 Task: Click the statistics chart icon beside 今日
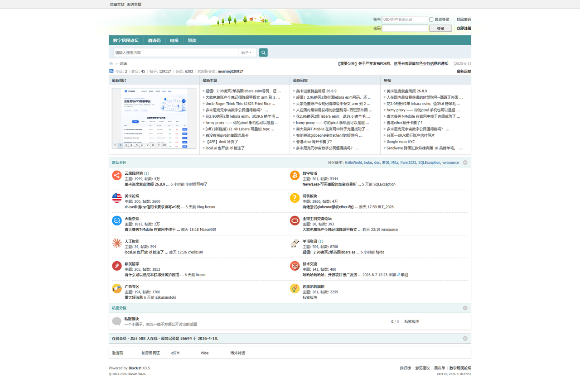pos(111,71)
